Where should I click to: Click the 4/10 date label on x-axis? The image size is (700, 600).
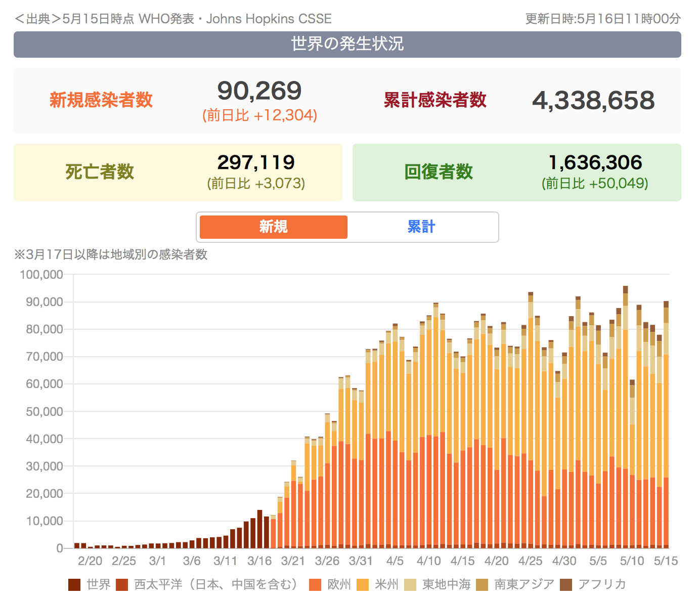[x=429, y=561]
